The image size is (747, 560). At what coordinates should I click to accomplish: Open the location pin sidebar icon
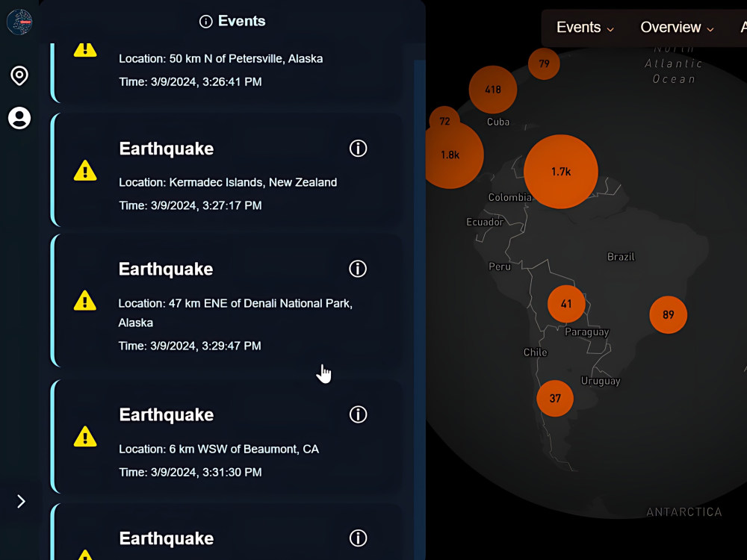pyautogui.click(x=19, y=75)
